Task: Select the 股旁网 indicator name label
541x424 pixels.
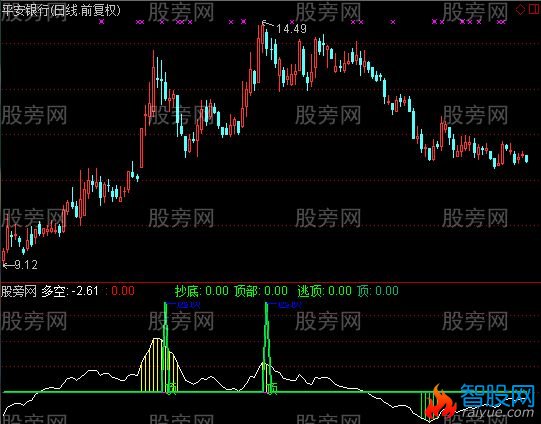Action: (x=19, y=291)
